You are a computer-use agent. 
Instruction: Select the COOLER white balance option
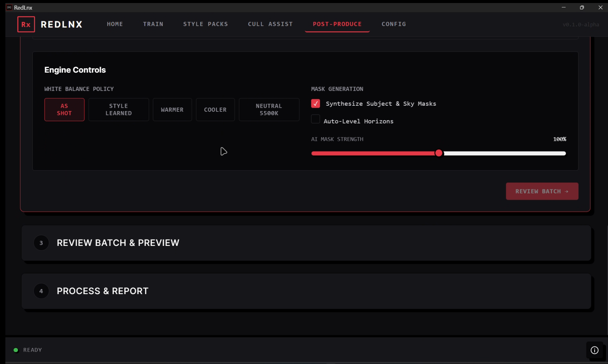click(215, 109)
